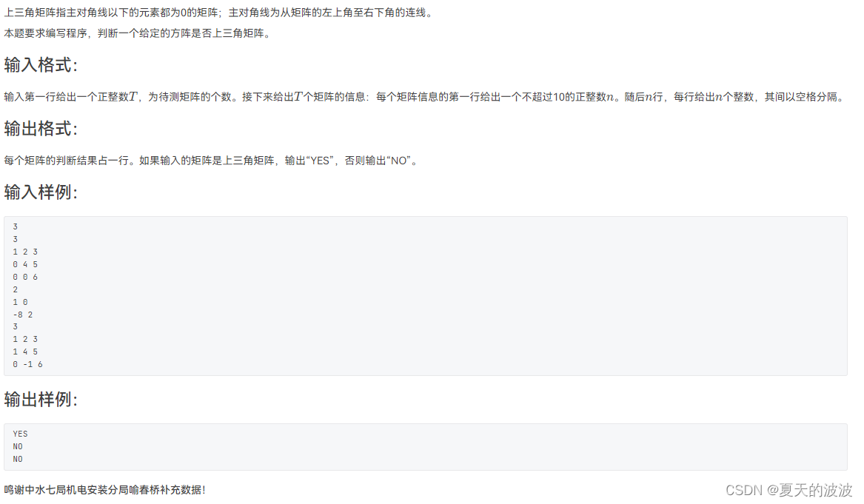Click the upper triangular matrix definition sentence
The width and height of the screenshot is (864, 504).
pos(220,13)
